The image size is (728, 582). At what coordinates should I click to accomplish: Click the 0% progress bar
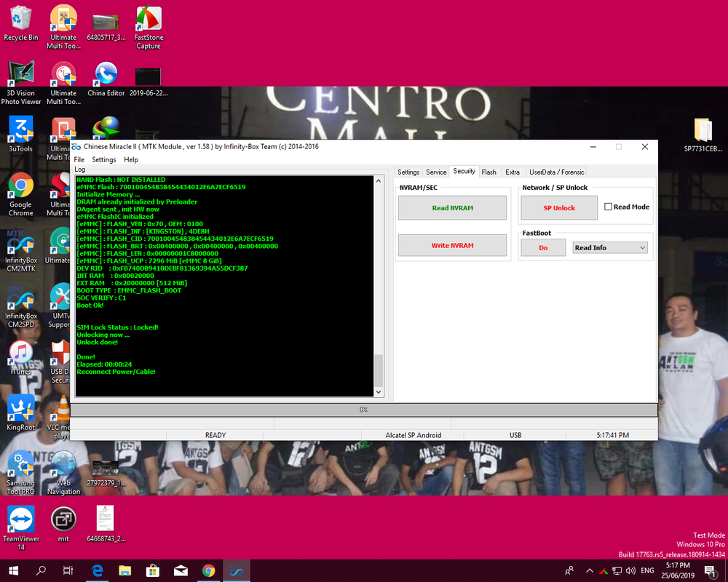coord(363,410)
